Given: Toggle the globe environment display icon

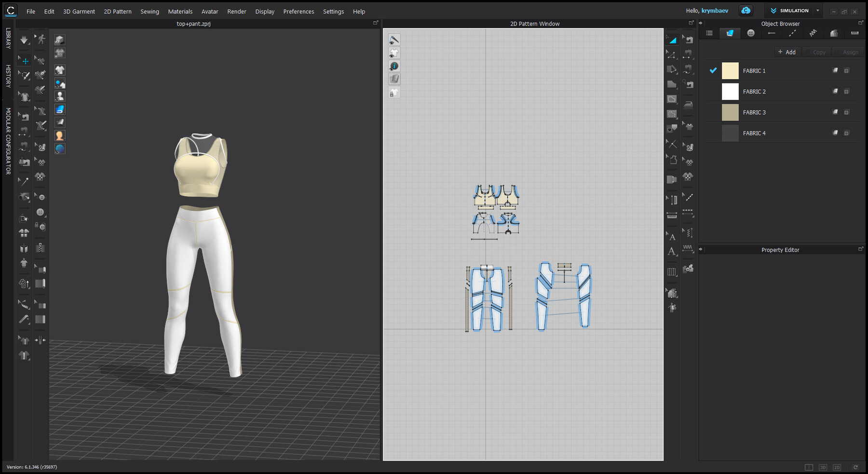Looking at the screenshot, I should tap(60, 149).
